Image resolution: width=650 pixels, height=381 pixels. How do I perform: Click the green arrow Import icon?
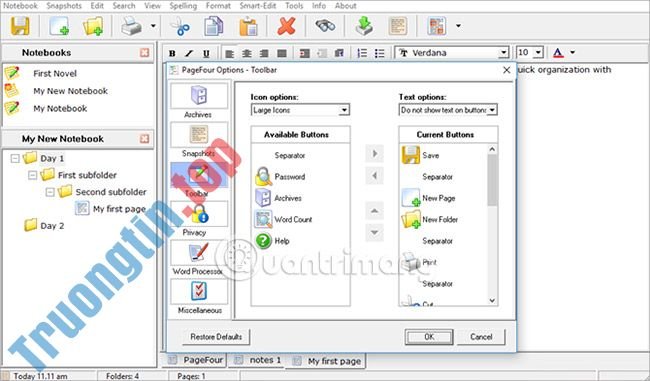click(364, 26)
